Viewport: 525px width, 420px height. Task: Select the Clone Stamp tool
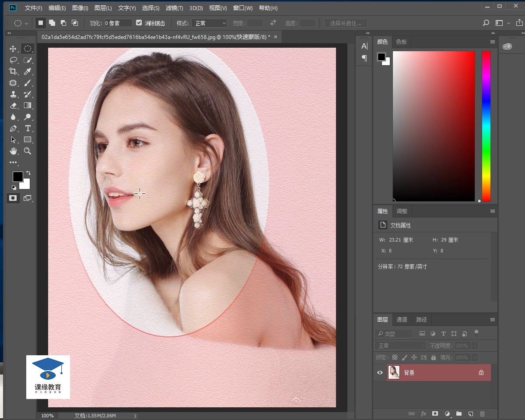click(x=13, y=94)
